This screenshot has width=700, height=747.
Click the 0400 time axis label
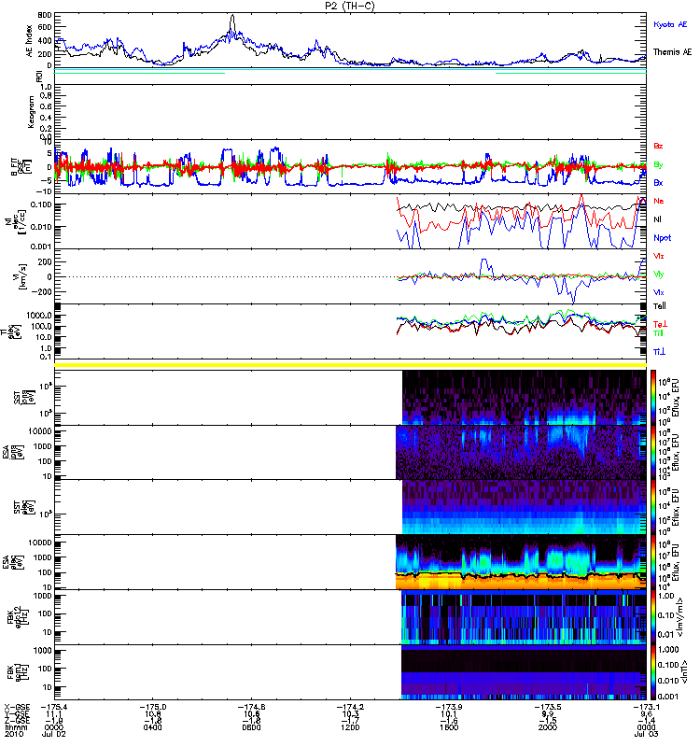coord(153,728)
